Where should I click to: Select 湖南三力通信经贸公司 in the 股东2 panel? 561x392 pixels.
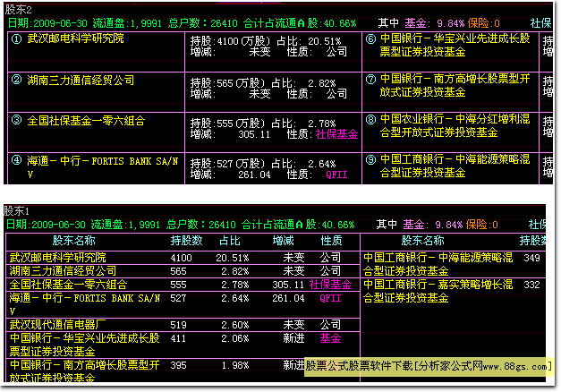[x=81, y=80]
